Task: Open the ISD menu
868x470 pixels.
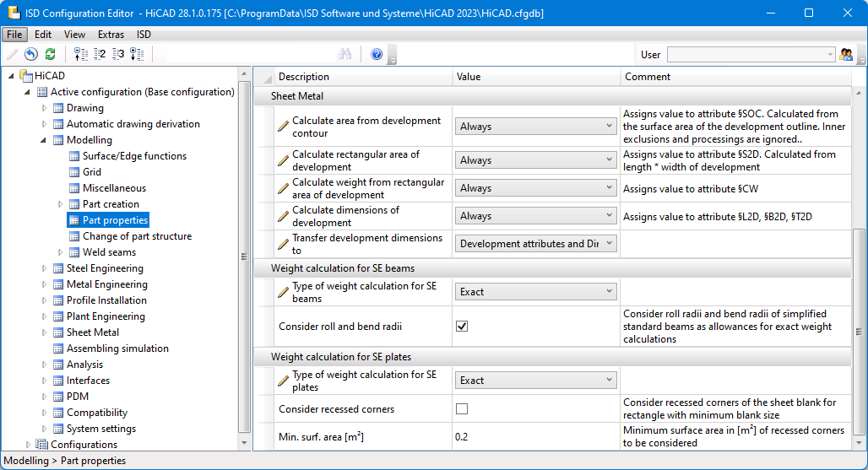Action: point(144,35)
